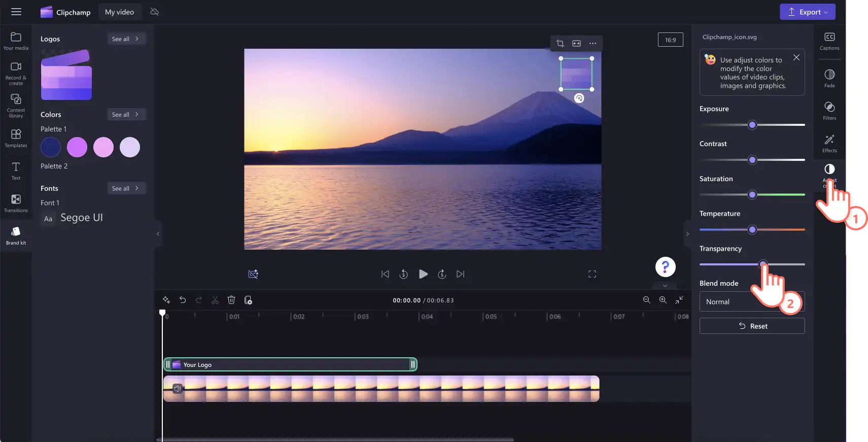This screenshot has height=442, width=868.
Task: Delete the clip with the trash icon
Action: [x=231, y=300]
